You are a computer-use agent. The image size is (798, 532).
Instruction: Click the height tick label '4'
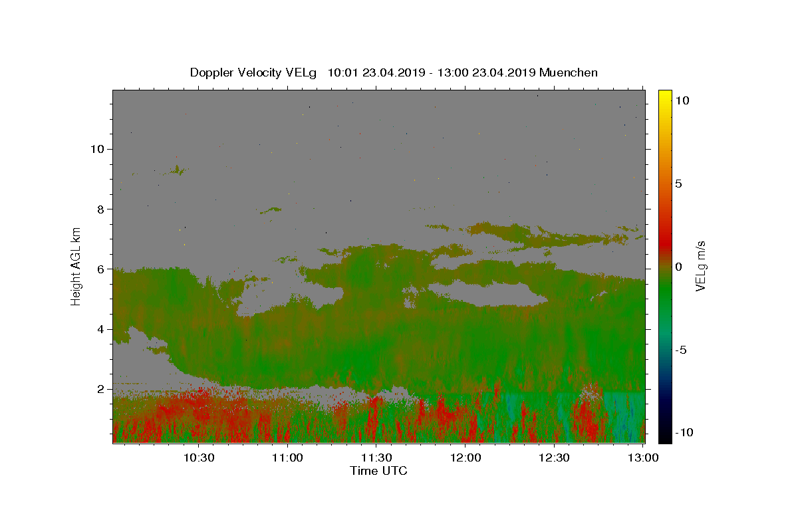click(x=101, y=329)
